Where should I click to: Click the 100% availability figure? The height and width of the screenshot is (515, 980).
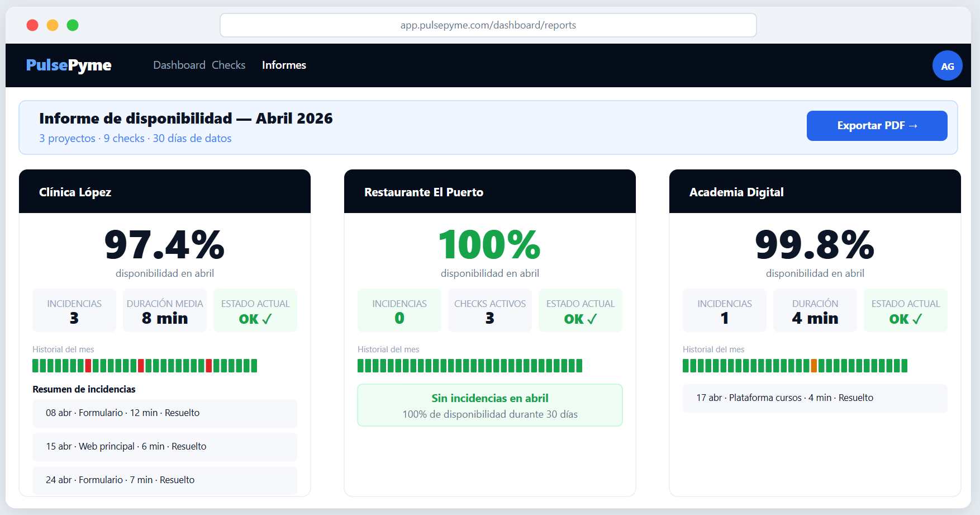point(490,245)
